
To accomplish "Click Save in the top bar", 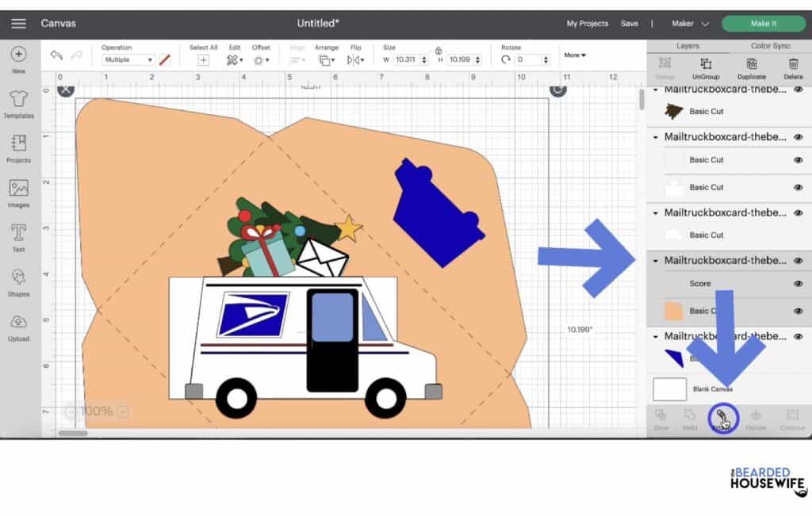I will 630,23.
